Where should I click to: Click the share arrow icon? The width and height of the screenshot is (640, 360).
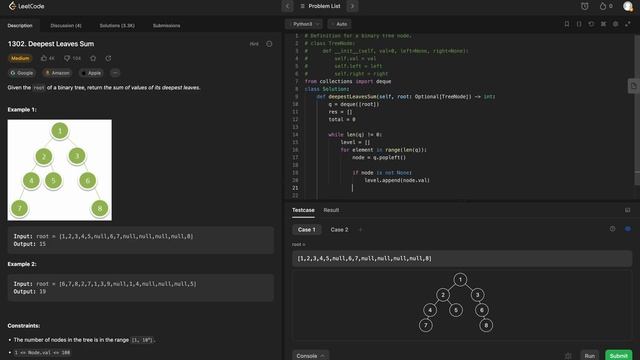pyautogui.click(x=108, y=58)
